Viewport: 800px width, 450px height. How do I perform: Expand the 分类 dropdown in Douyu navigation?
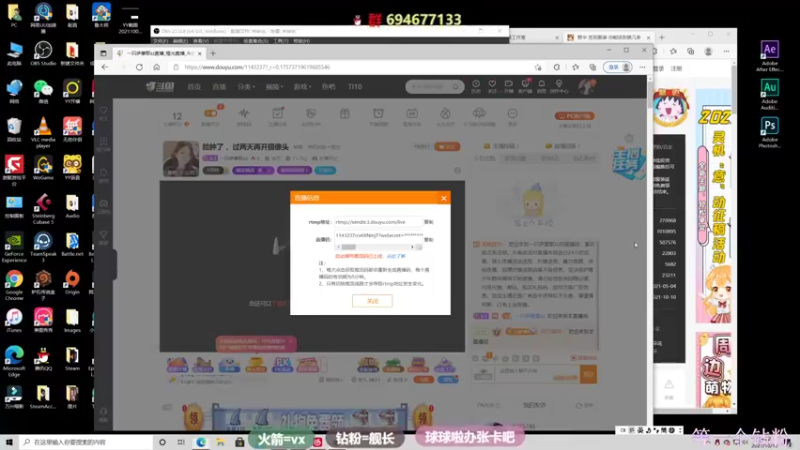click(246, 87)
